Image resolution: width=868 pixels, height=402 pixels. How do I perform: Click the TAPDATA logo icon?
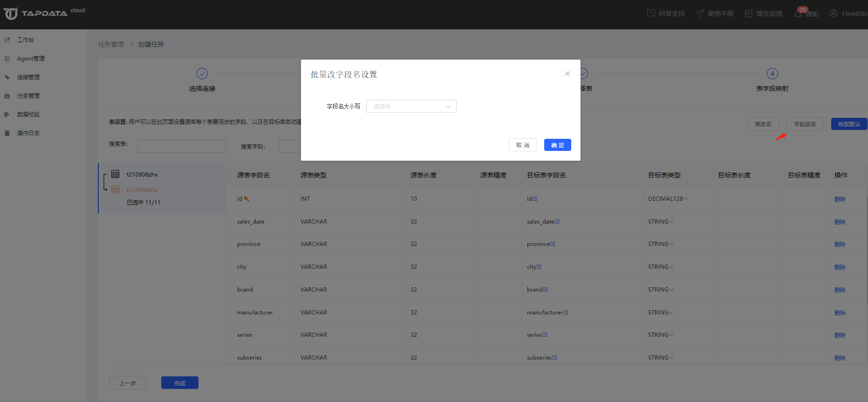[11, 14]
